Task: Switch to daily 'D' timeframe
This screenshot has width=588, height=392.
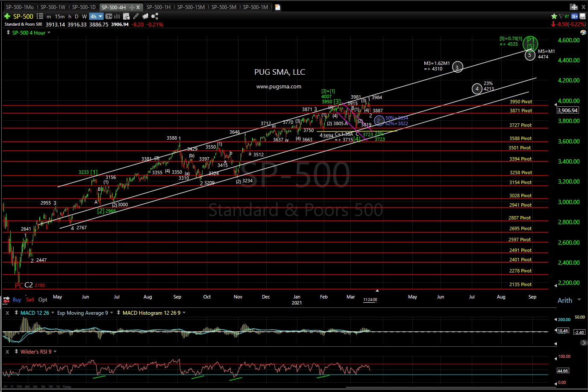Action: pos(77,17)
